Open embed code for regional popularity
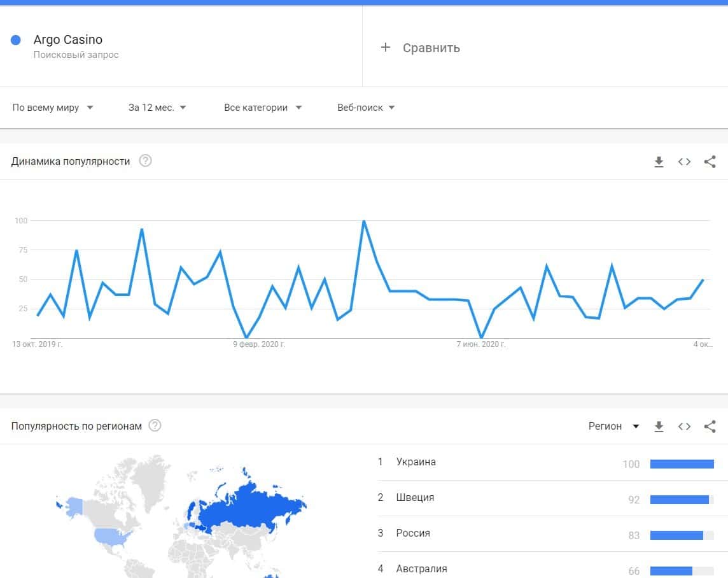The height and width of the screenshot is (578, 728). coord(684,426)
